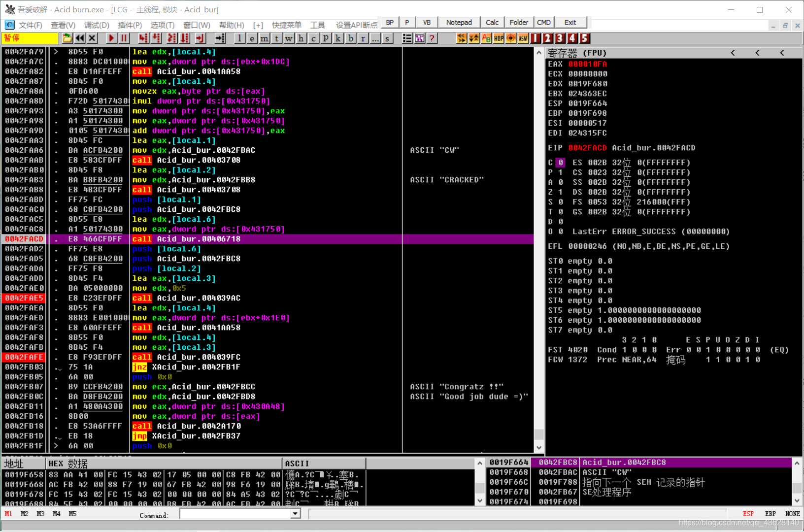This screenshot has height=532, width=804.
Task: Click the HBP hardware breakpoint icon
Action: 499,38
